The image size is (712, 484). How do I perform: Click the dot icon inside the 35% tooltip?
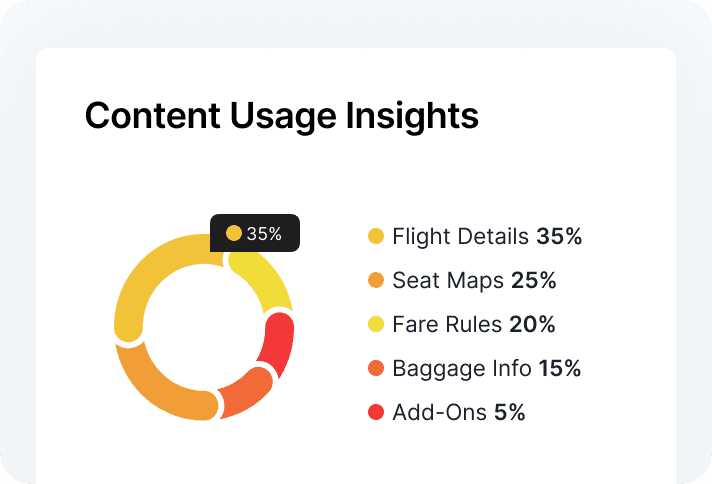coord(234,233)
